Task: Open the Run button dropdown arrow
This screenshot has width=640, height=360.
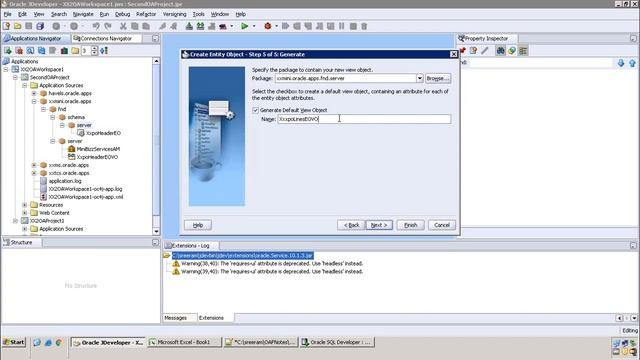Action: point(254,26)
